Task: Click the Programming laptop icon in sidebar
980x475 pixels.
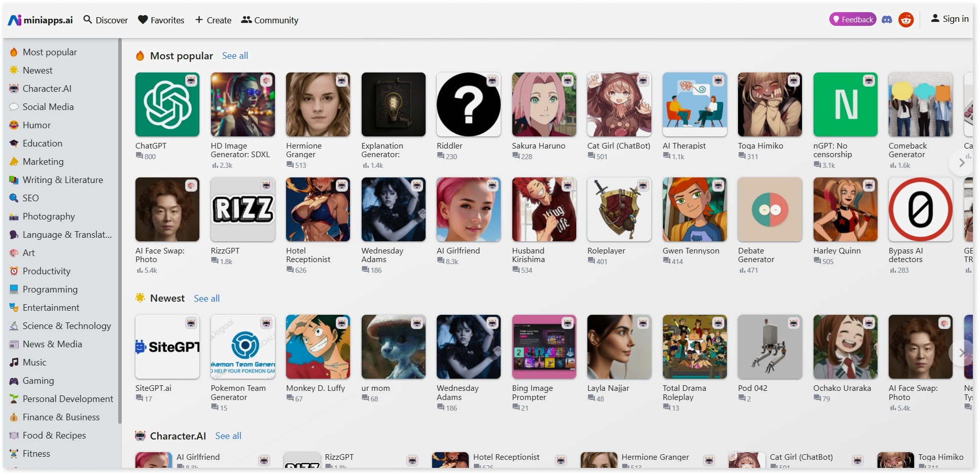Action: point(14,289)
